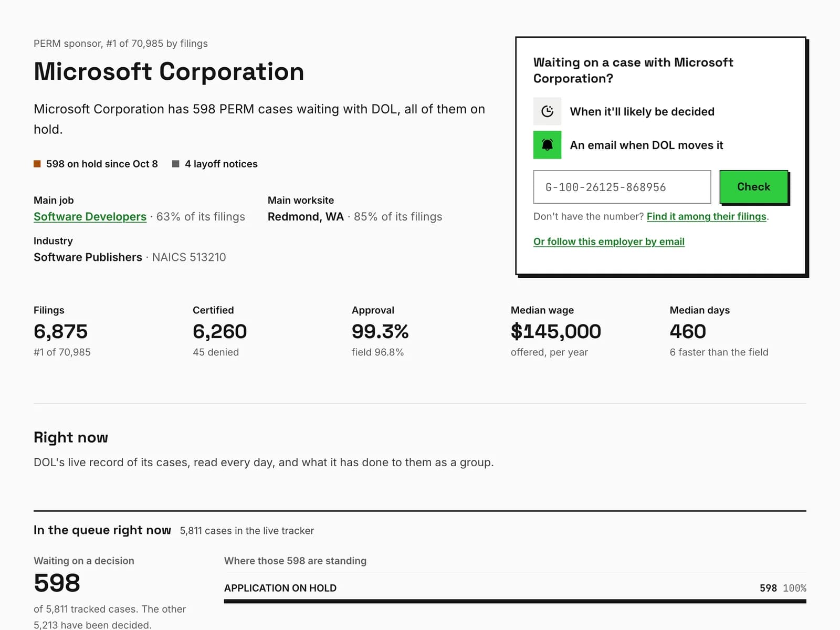Click 'APPLICATION ON HOLD' row label
The image size is (840, 630).
point(280,588)
